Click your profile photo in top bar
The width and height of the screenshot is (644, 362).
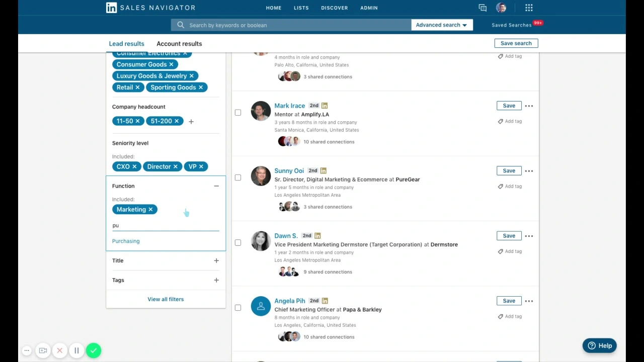[x=501, y=8]
